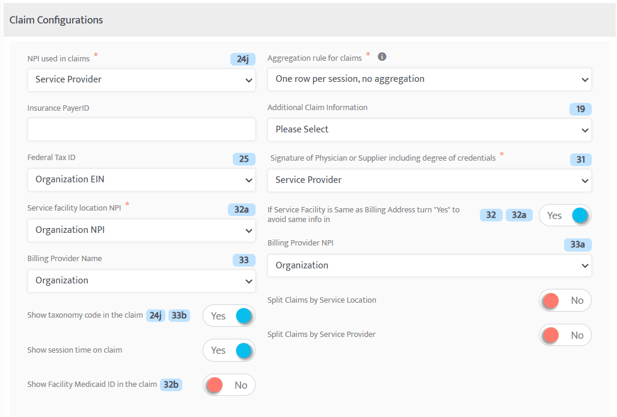Image resolution: width=617 pixels, height=417 pixels.
Task: Click the 31 badge next to Signature field
Action: (x=581, y=159)
